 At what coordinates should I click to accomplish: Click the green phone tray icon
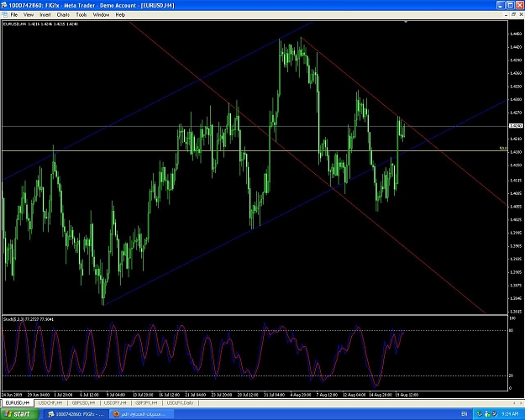click(480, 414)
